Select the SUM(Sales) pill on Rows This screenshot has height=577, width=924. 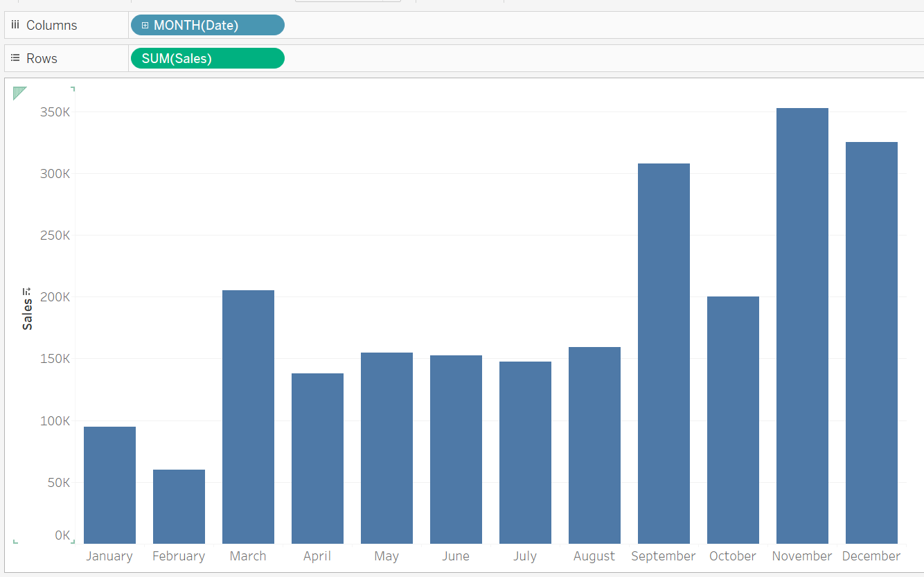(207, 58)
